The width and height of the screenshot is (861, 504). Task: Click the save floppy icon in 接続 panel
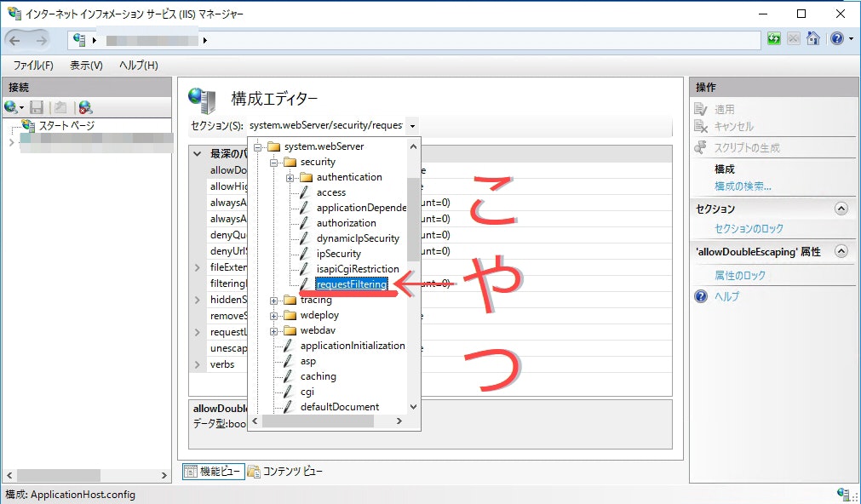[x=37, y=107]
